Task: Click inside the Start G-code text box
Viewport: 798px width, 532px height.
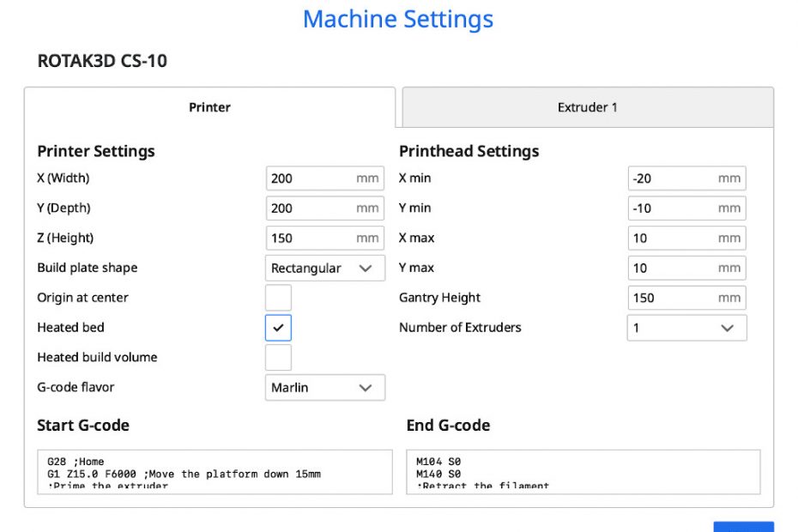Action: pos(215,472)
